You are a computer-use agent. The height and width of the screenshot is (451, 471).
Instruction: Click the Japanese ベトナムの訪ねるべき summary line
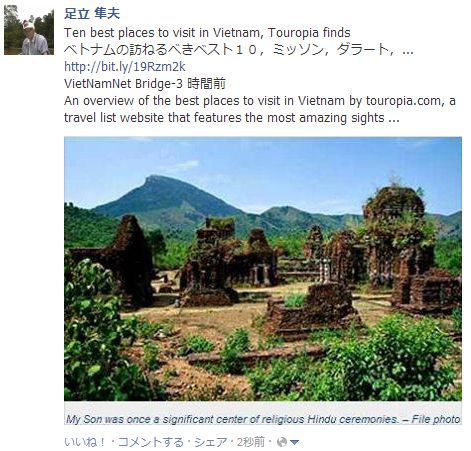pyautogui.click(x=239, y=50)
